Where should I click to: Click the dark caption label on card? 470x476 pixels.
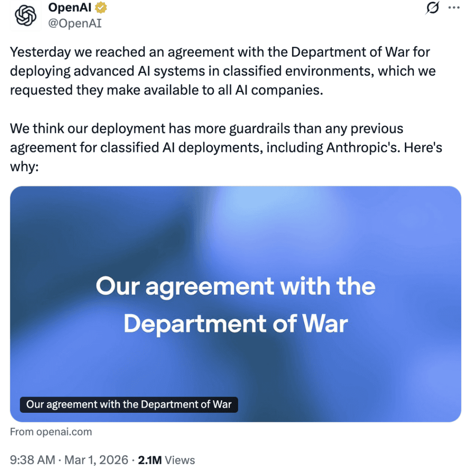coord(129,404)
